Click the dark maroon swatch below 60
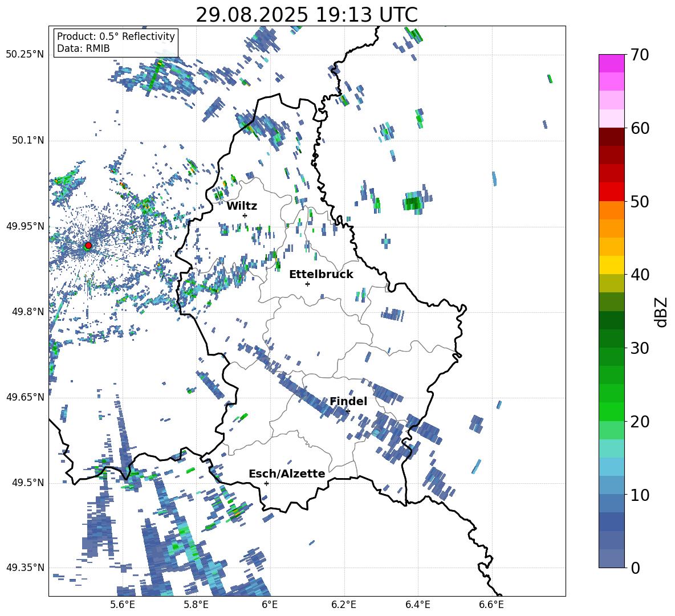The image size is (675, 616). coord(611,137)
